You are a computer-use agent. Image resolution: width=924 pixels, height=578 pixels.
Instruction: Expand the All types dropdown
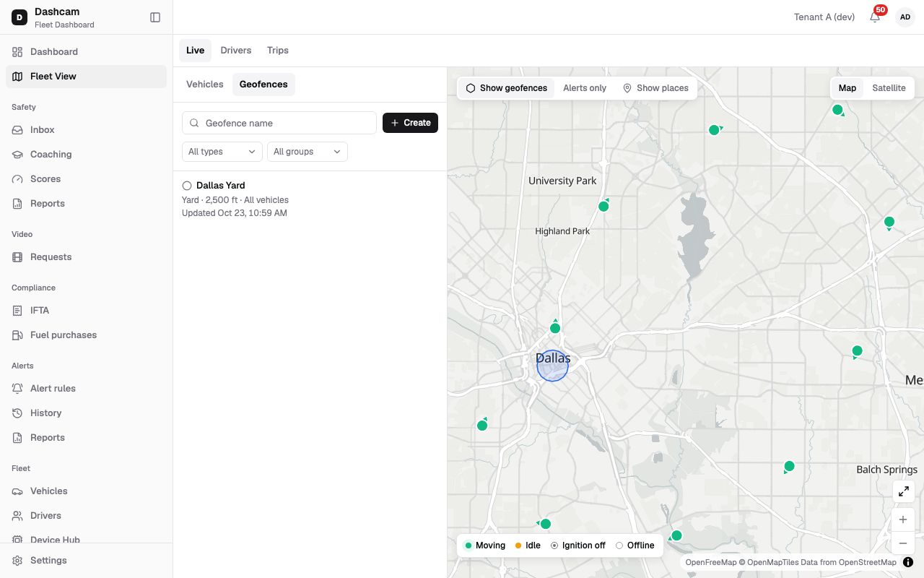(222, 152)
